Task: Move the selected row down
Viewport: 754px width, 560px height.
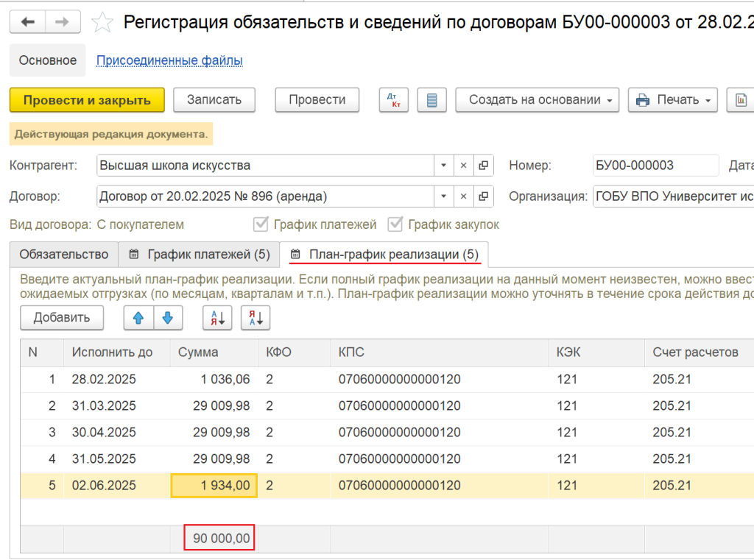Action: pos(168,318)
